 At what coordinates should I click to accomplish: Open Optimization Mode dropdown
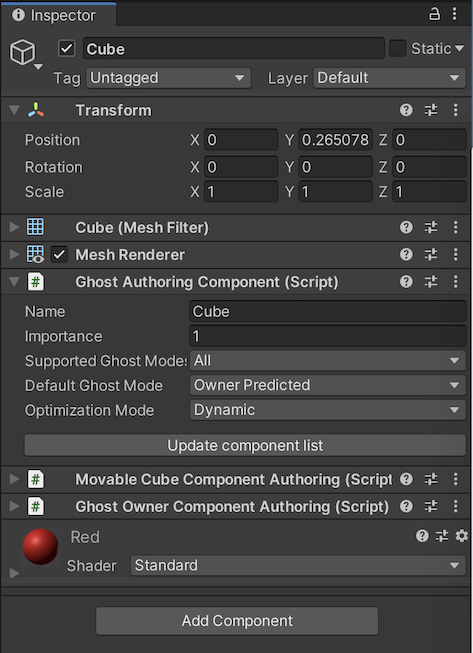(328, 410)
